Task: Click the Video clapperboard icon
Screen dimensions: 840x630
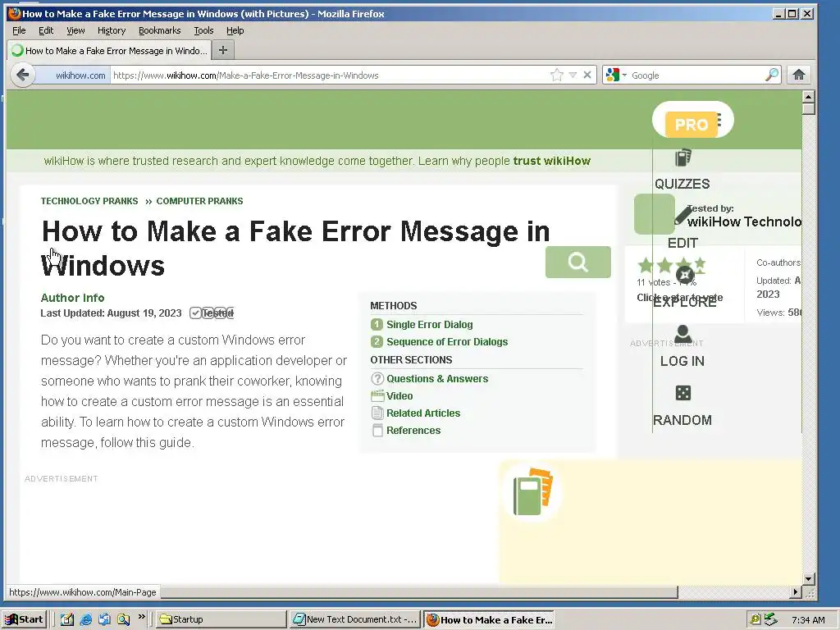Action: pos(377,396)
